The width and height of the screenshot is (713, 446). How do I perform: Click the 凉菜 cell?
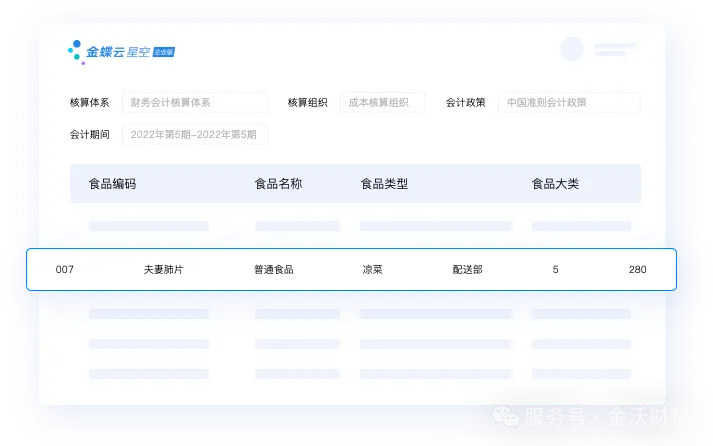(372, 270)
